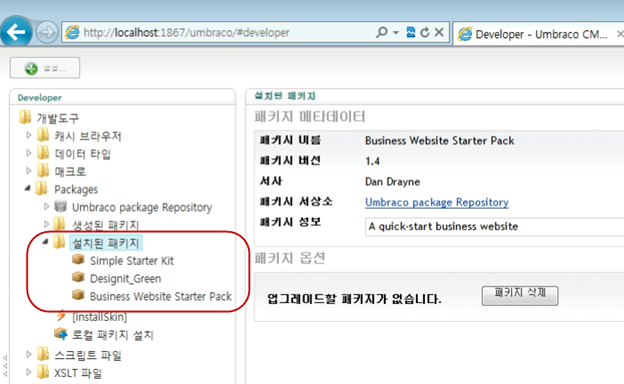Click the 로컬 패키지 설치 install icon

61,333
